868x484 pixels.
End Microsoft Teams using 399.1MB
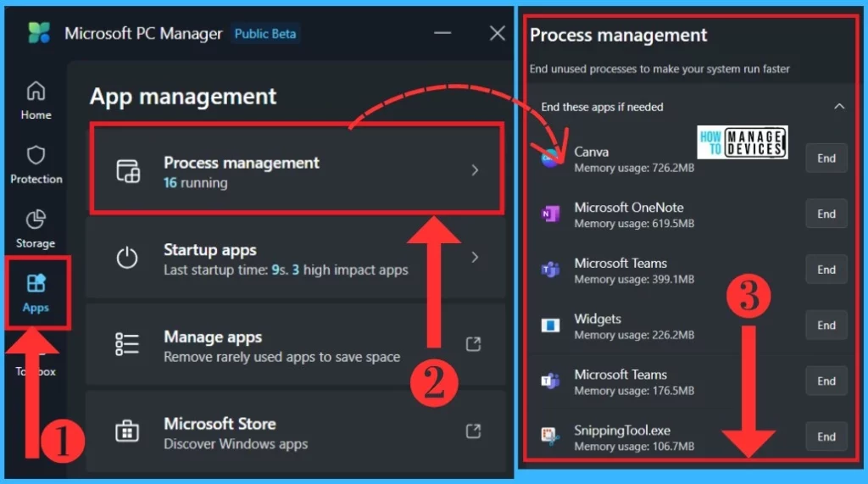(x=826, y=270)
